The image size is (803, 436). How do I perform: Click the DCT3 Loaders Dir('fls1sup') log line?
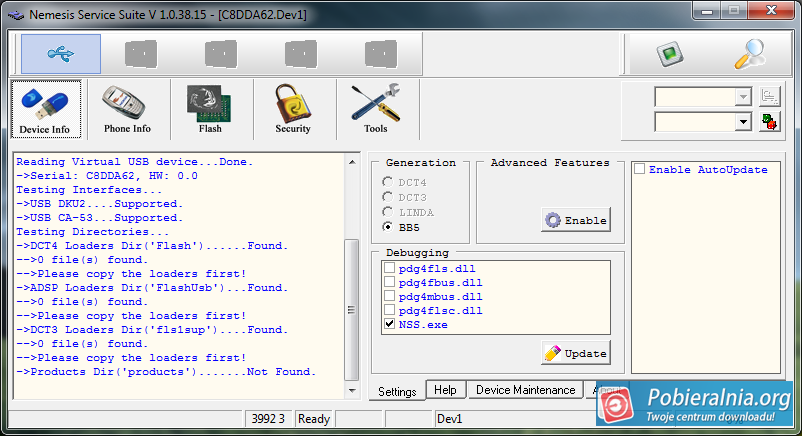click(x=152, y=330)
